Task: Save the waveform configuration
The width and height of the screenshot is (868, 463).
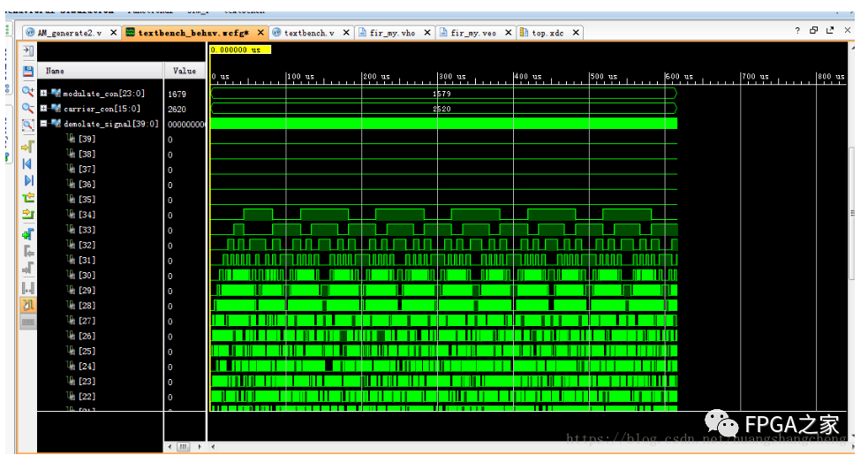Action: [27, 72]
